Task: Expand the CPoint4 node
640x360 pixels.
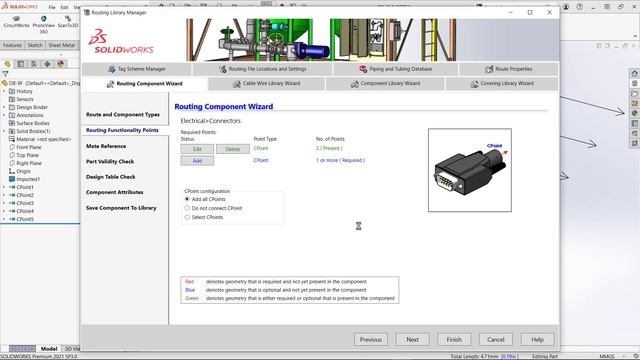Action: [4, 211]
